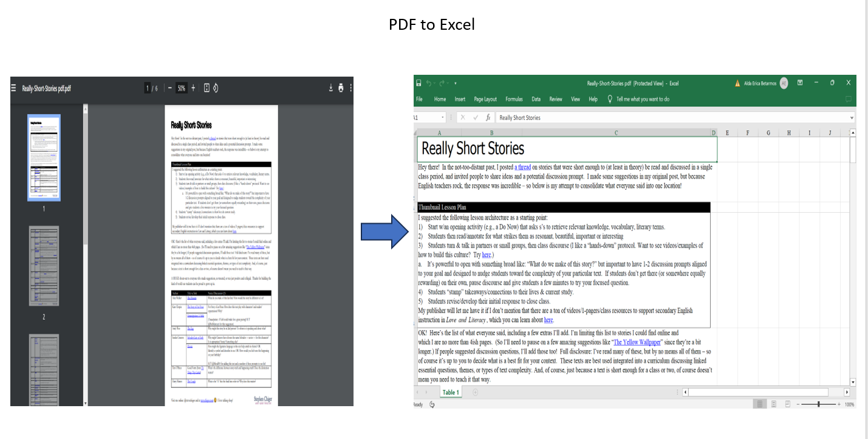Select the 'Really Short Stories' title cell
Viewport: 868px width, 439px height.
pyautogui.click(x=567, y=148)
